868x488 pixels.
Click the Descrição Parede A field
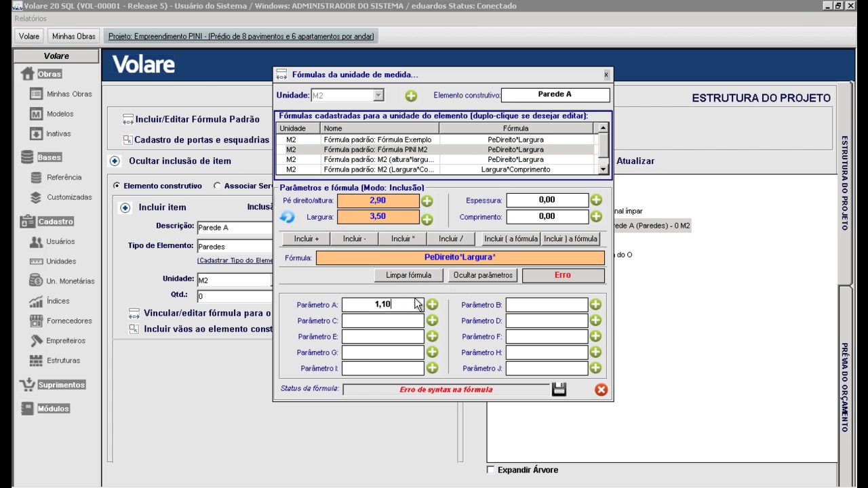pyautogui.click(x=235, y=228)
